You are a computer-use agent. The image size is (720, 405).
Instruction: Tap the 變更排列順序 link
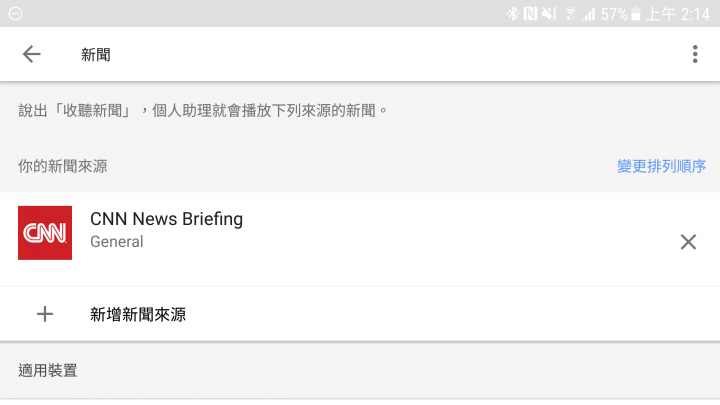click(661, 166)
